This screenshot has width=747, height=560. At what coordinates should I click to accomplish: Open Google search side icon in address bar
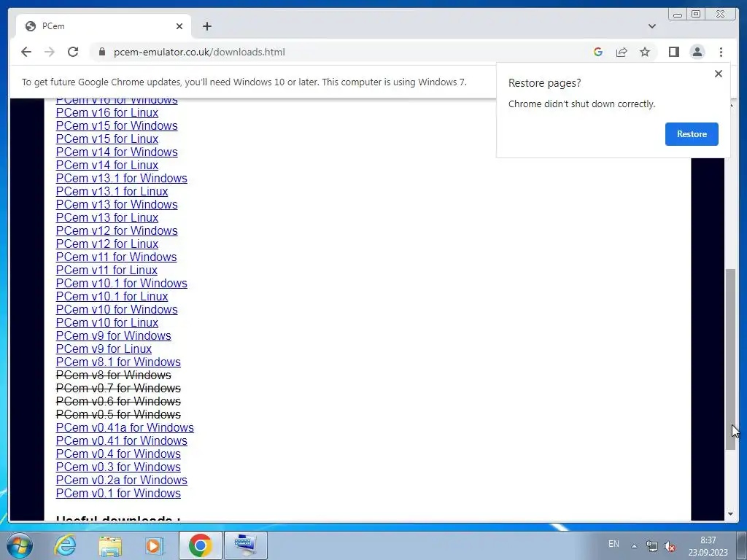click(598, 52)
